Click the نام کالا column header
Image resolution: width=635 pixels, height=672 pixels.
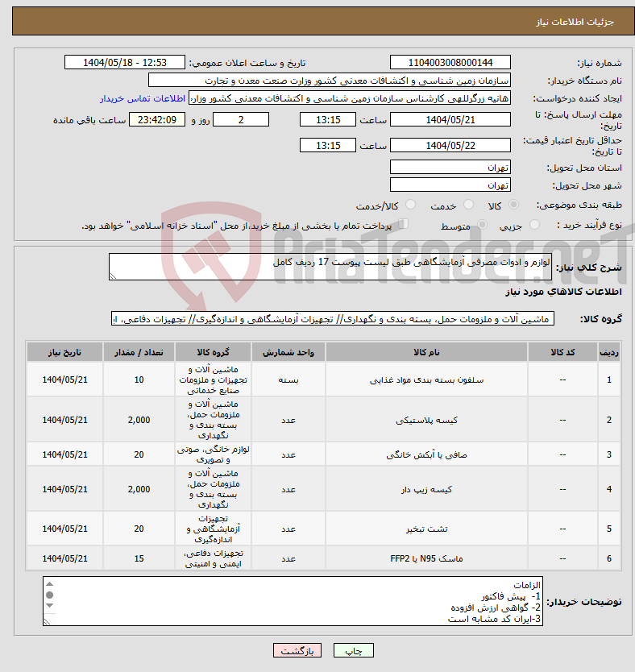tap(426, 352)
